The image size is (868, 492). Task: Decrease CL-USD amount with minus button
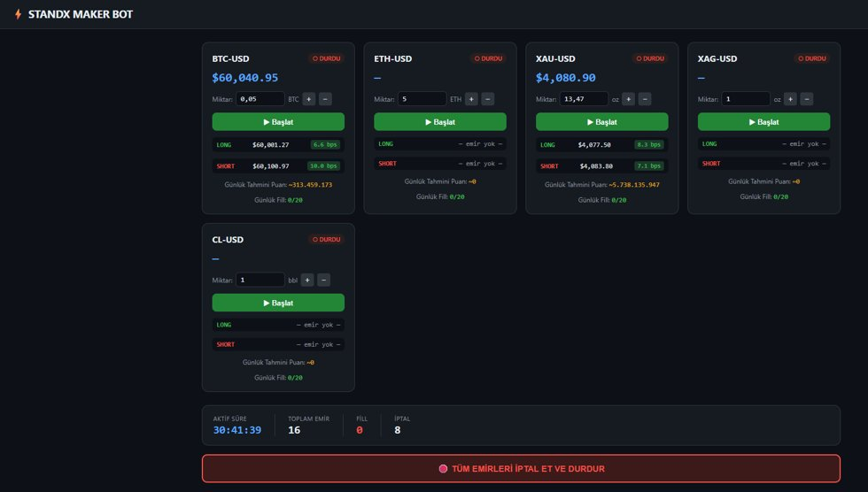[324, 280]
